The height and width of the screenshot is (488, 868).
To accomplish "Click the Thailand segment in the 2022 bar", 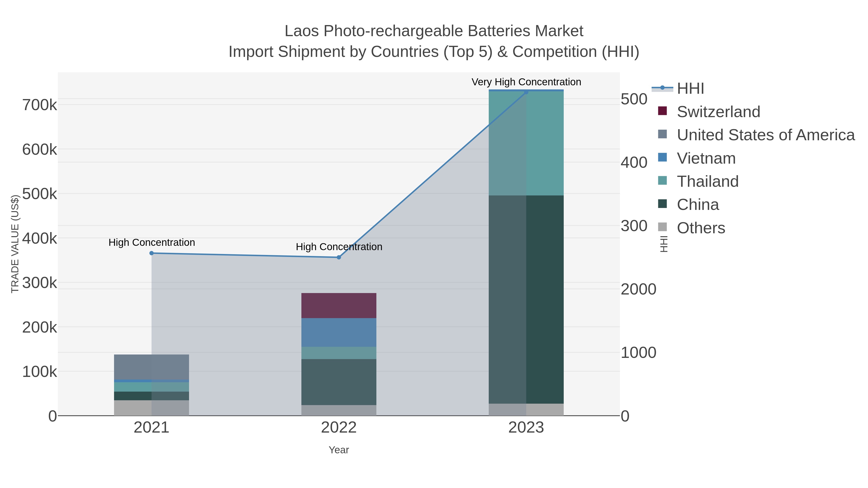I will tap(339, 353).
